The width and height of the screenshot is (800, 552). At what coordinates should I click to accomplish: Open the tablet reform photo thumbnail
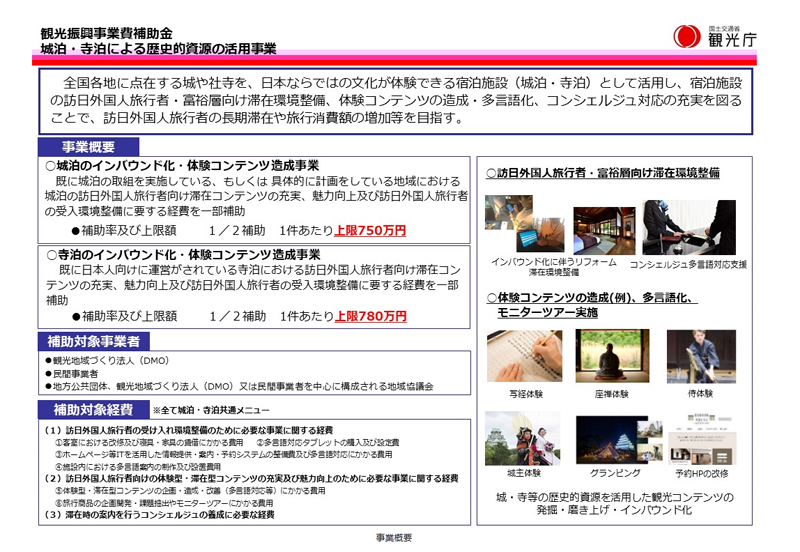[x=525, y=223]
